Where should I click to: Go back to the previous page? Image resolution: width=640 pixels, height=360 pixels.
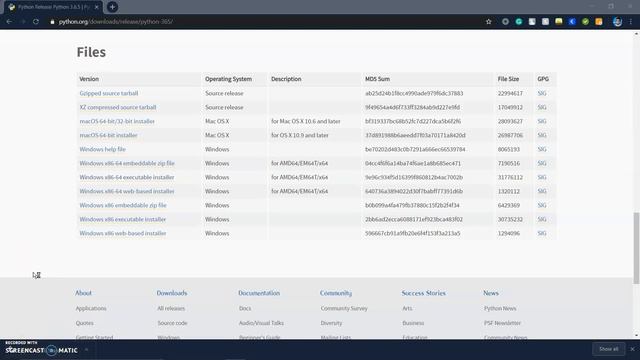point(9,22)
